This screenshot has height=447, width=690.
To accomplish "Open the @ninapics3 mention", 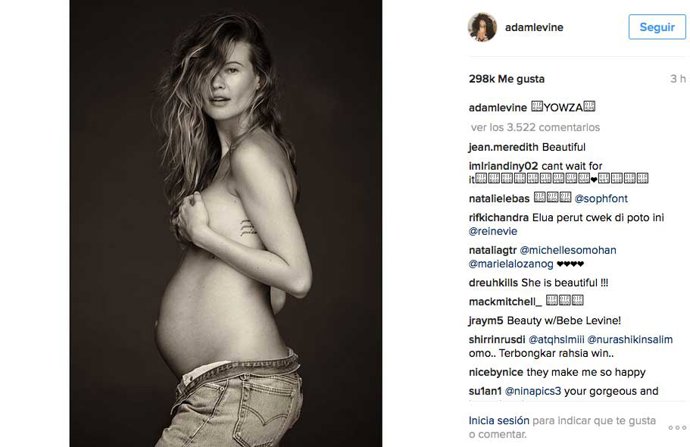I will point(532,391).
